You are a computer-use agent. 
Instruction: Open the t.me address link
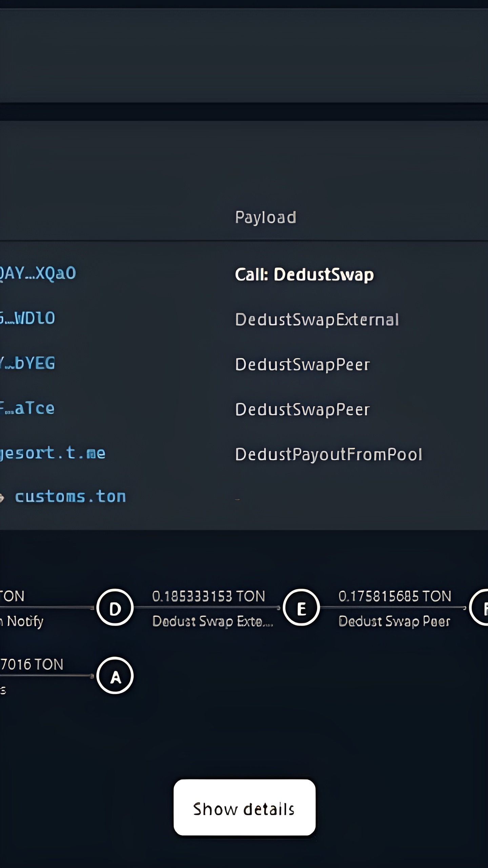click(53, 453)
